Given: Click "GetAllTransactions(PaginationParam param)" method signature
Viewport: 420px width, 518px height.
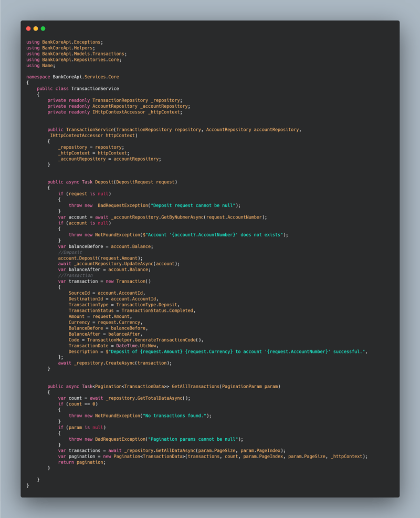Looking at the screenshot, I should pyautogui.click(x=164, y=387).
